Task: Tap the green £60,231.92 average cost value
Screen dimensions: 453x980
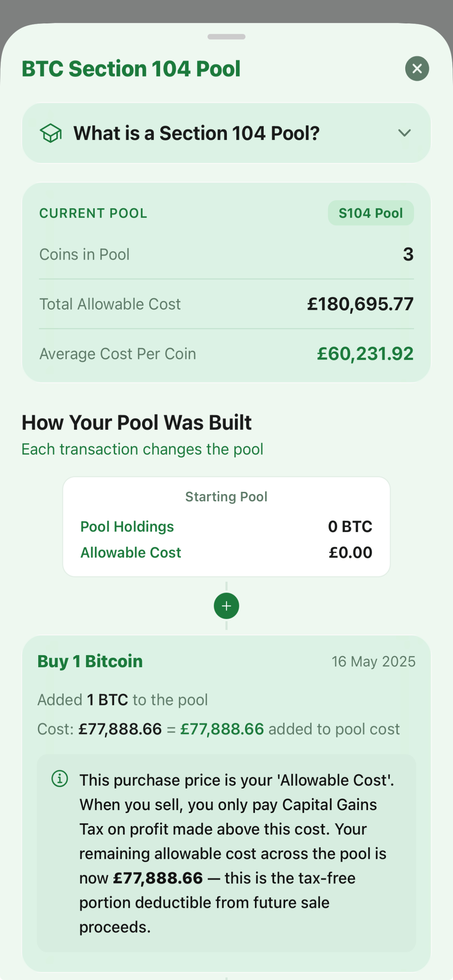Action: 365,354
